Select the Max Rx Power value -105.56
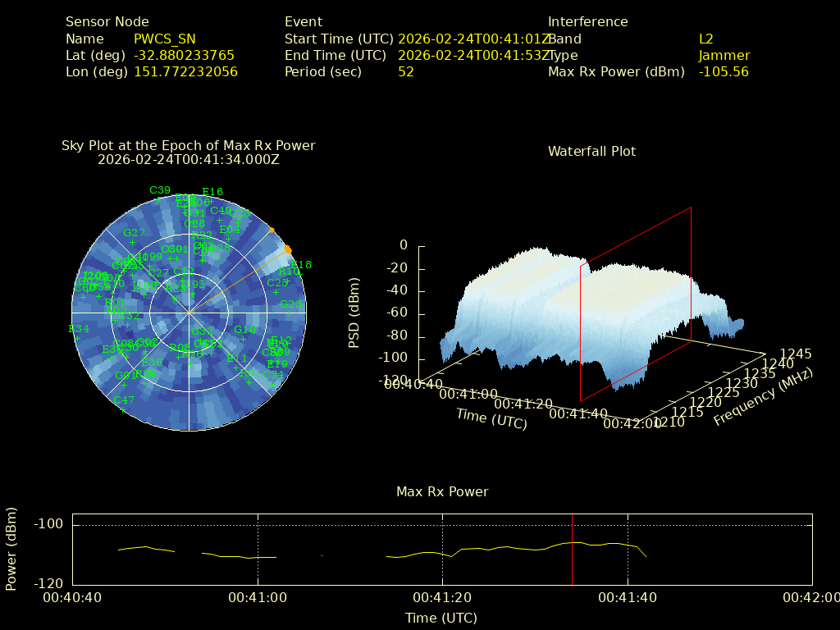Screen dimensions: 840x630 [x=724, y=71]
